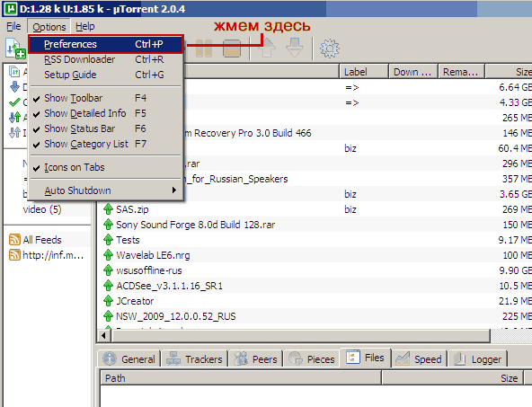Image resolution: width=532 pixels, height=407 pixels.
Task: Click the horizontal scrollbar left arrow
Action: pos(104,336)
